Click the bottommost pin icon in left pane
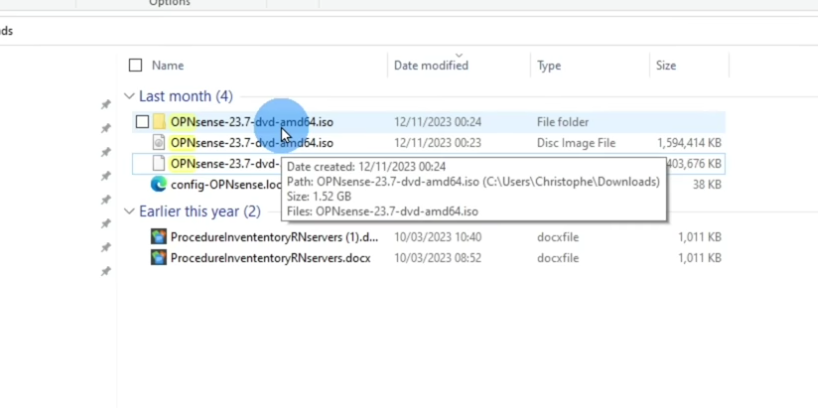The height and width of the screenshot is (408, 818). tap(106, 272)
